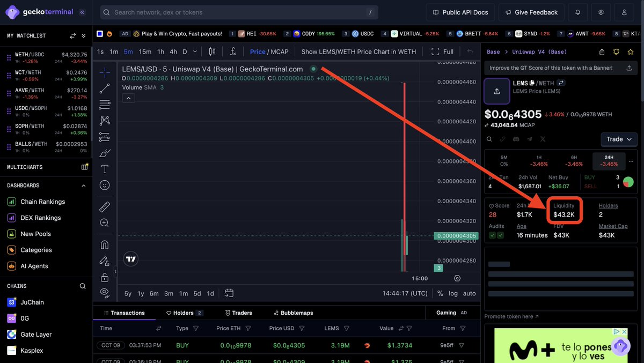This screenshot has width=644, height=363.
Task: Toggle Time column display format
Action: (159, 328)
